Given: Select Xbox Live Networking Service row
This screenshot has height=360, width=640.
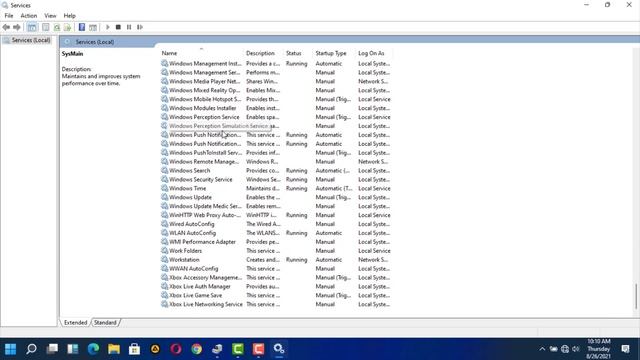Looking at the screenshot, I should point(276,304).
